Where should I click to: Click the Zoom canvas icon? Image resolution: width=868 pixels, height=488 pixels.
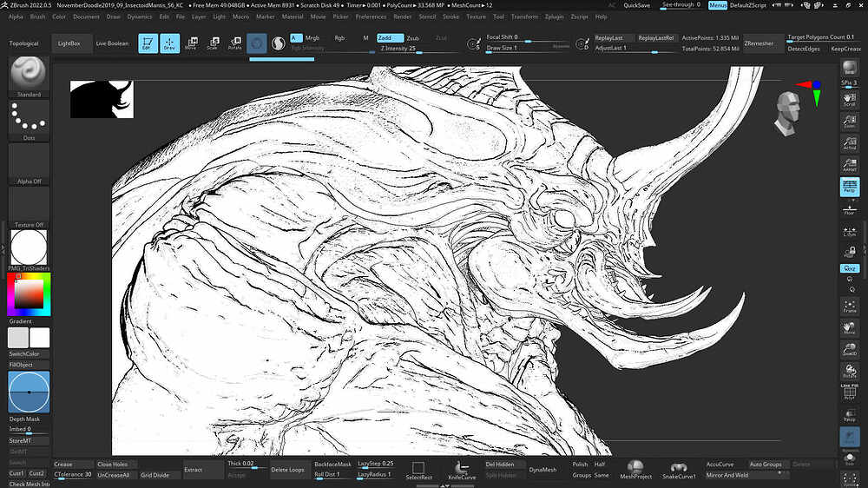point(850,122)
